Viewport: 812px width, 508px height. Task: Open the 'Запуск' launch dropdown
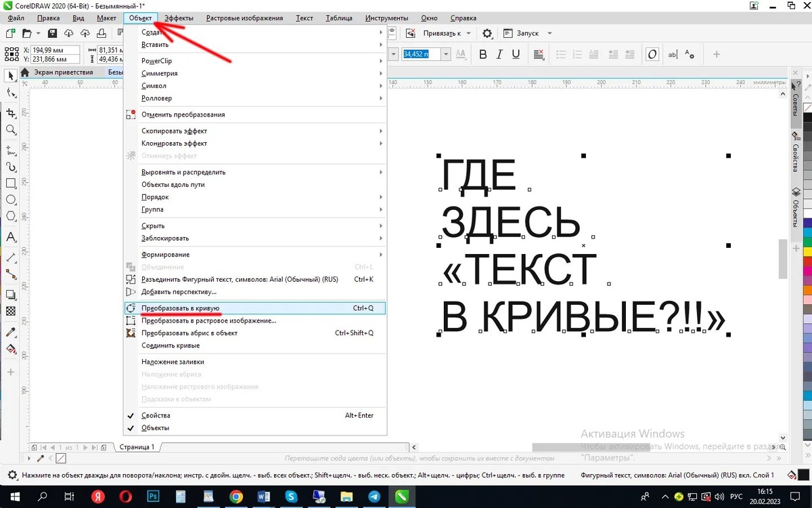[549, 33]
